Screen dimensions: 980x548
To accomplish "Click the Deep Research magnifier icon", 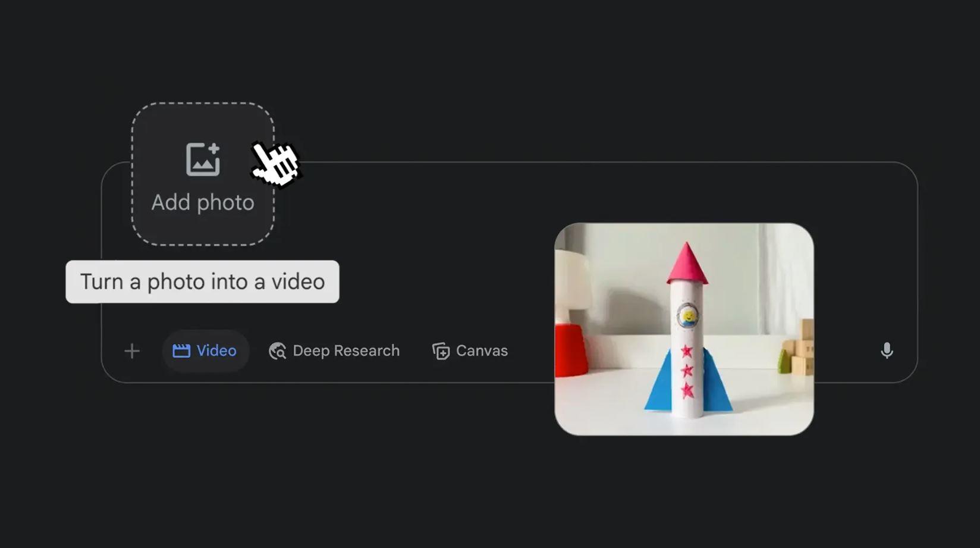I will pos(277,351).
